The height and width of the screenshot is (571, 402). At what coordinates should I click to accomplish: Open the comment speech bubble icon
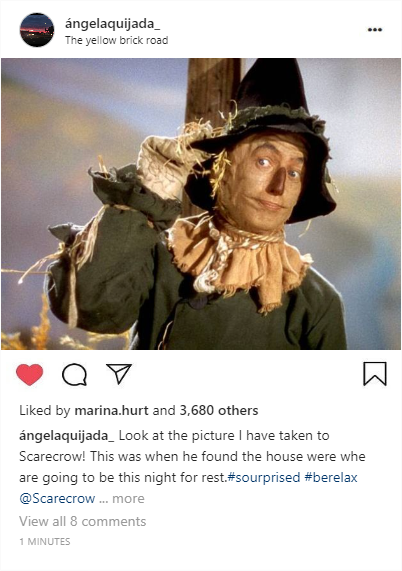[x=74, y=375]
